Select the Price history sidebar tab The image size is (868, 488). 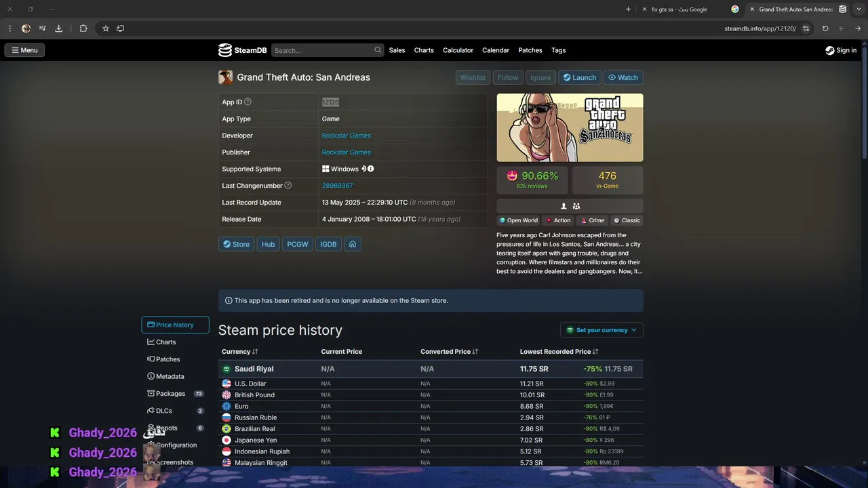[175, 325]
